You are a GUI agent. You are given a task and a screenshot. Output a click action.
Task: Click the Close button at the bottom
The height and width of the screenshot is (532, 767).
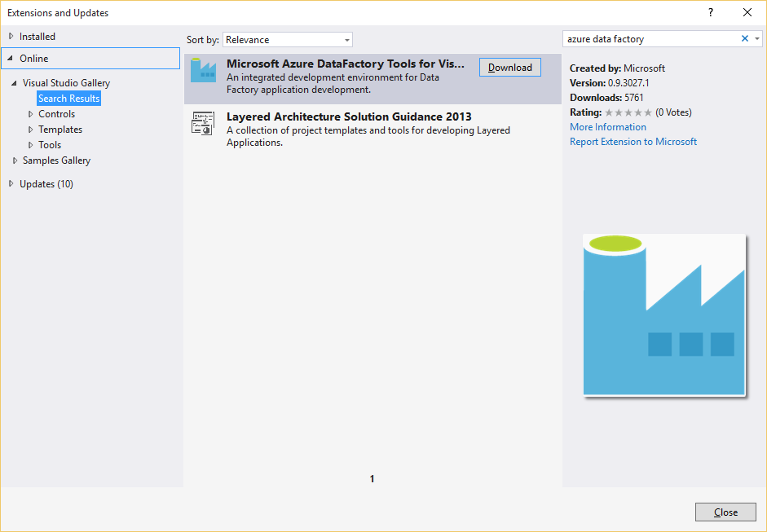(x=725, y=512)
